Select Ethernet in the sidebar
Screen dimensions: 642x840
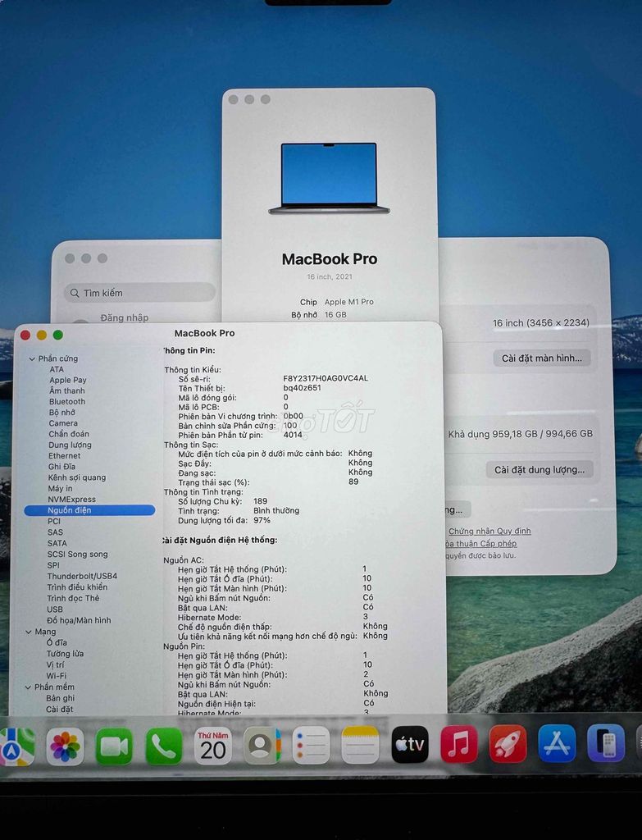click(x=64, y=456)
